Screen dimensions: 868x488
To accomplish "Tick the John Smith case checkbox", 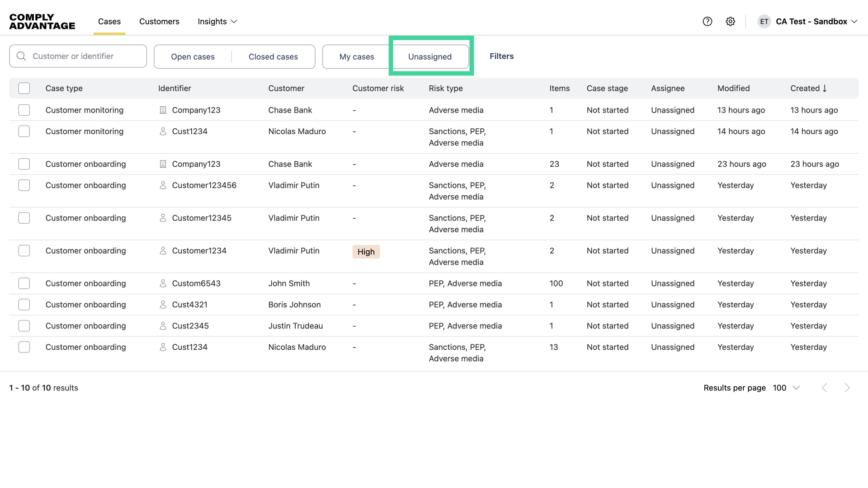I will point(24,283).
